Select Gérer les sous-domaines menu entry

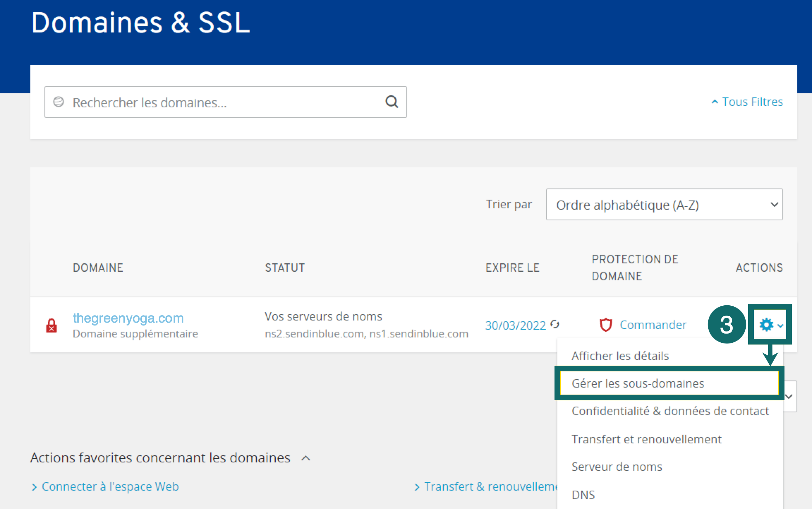(x=638, y=383)
